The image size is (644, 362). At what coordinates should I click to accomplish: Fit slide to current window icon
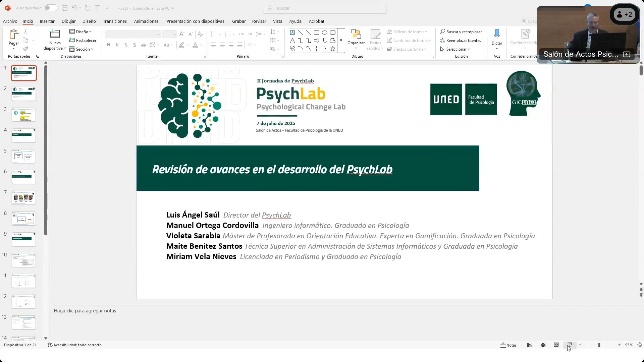tap(640, 345)
